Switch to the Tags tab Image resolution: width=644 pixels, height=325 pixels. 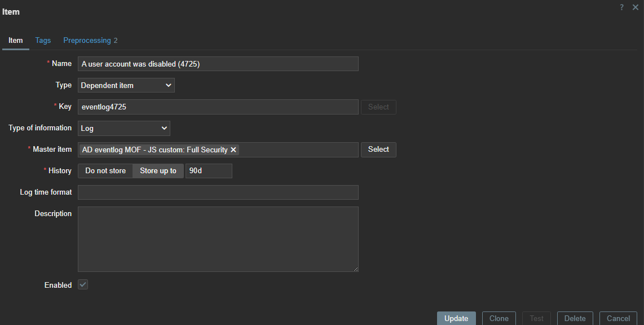point(43,41)
